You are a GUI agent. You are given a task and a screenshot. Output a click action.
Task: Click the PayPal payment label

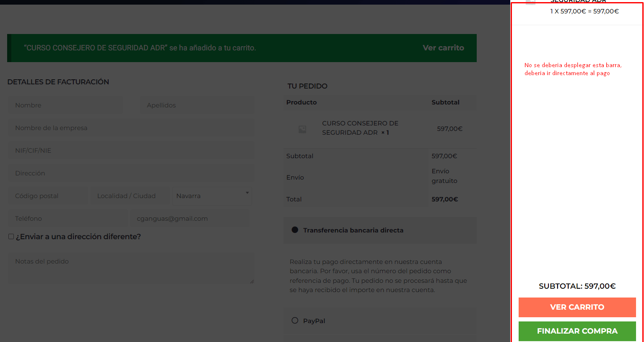(x=314, y=321)
